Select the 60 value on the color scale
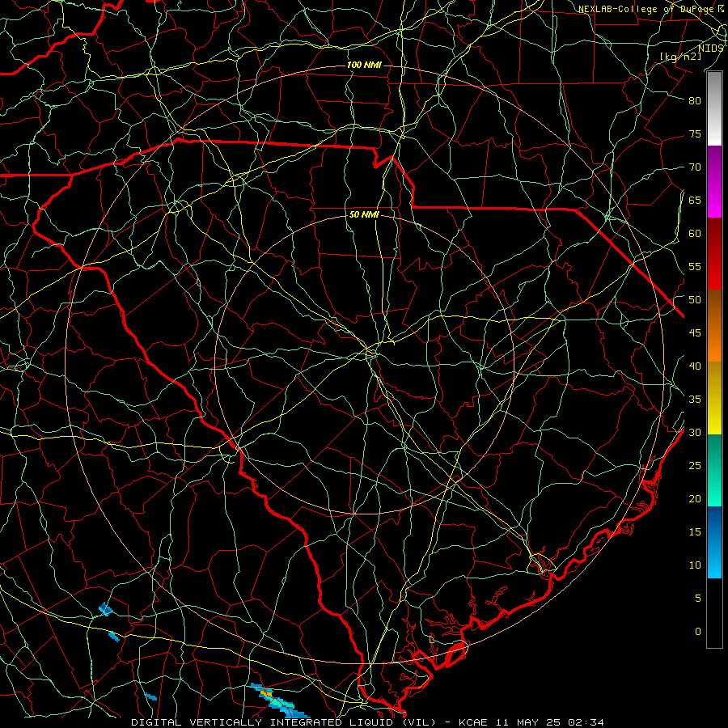The width and height of the screenshot is (728, 728). pos(695,234)
